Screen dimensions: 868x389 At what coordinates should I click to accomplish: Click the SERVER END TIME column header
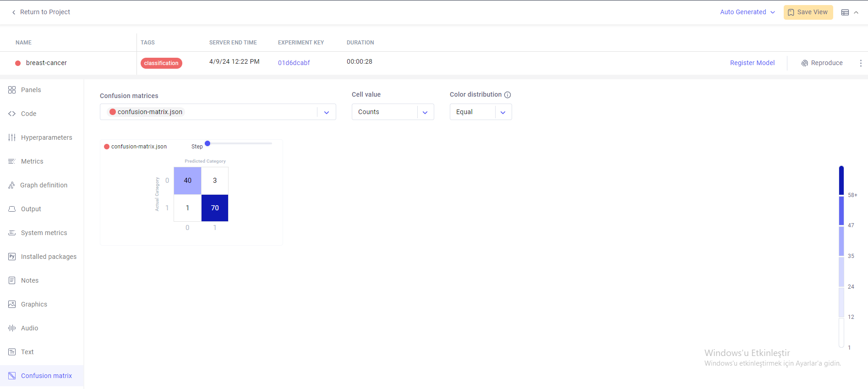tap(233, 43)
